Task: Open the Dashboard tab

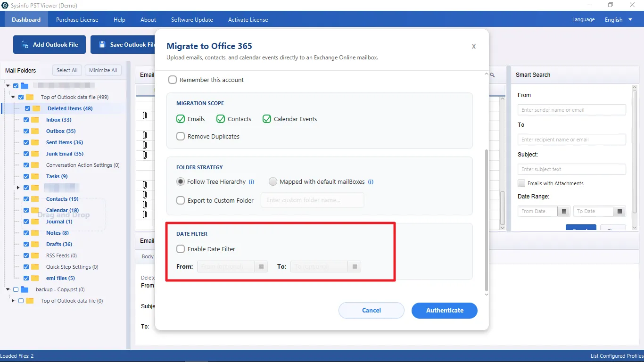Action: pos(26,20)
